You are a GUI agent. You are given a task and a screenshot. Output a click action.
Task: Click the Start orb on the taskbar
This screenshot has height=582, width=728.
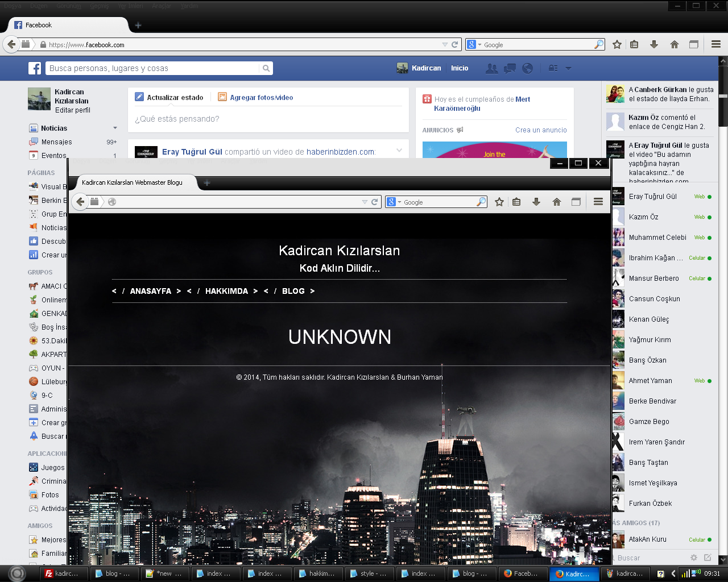(x=17, y=573)
